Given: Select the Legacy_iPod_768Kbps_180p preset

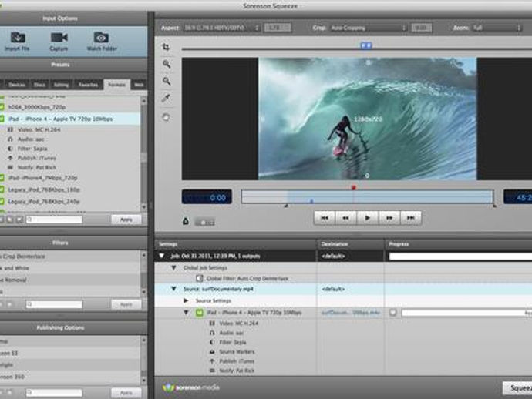Looking at the screenshot, I should coord(44,189).
